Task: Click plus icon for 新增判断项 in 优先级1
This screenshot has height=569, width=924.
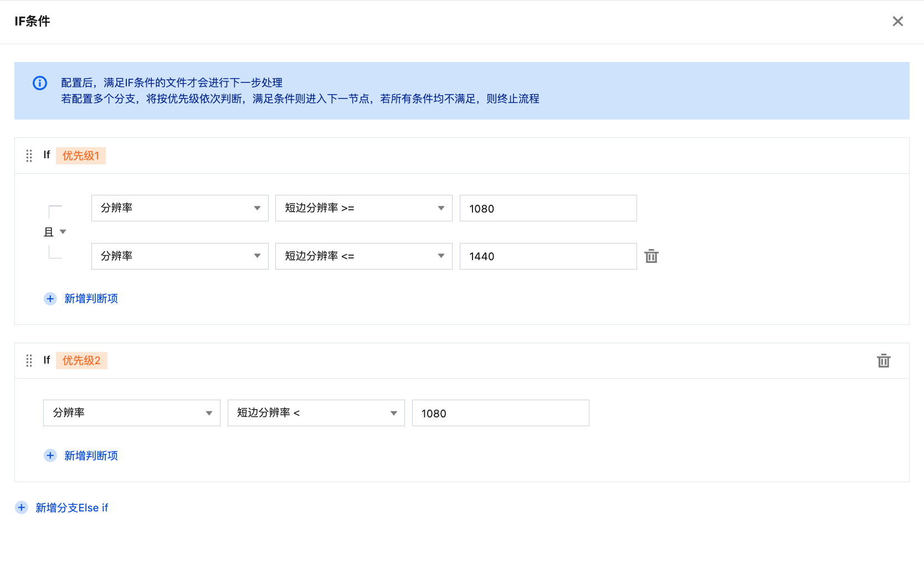Action: [50, 299]
